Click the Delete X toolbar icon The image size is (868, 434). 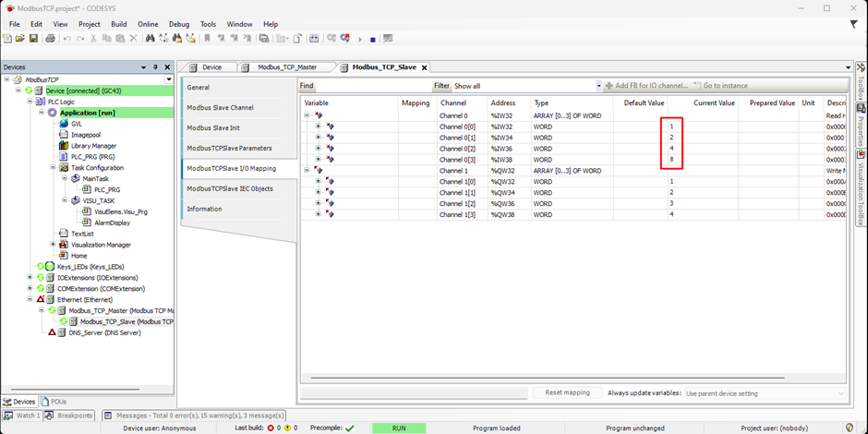133,39
